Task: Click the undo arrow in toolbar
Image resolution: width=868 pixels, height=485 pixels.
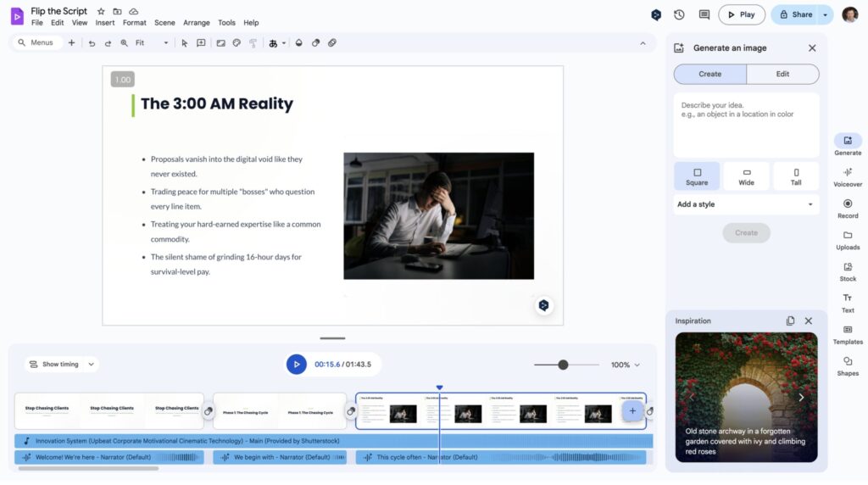Action: (92, 42)
